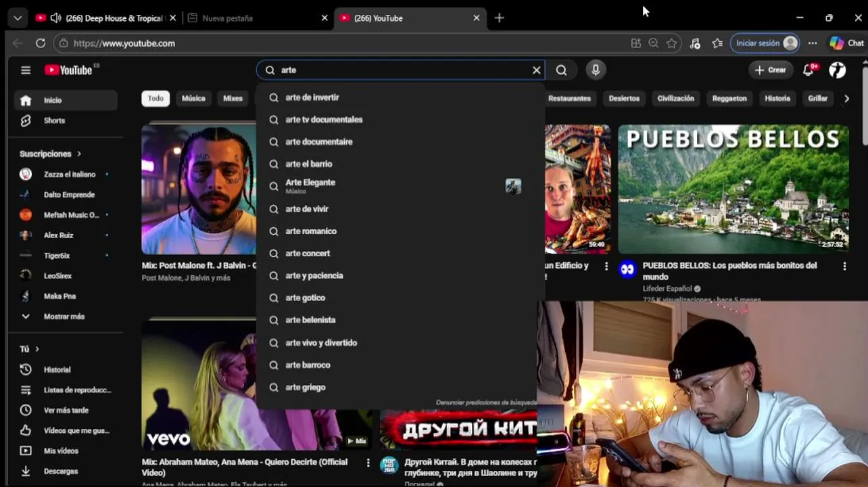Choose suggestion 'arte griego'

[x=400, y=388]
